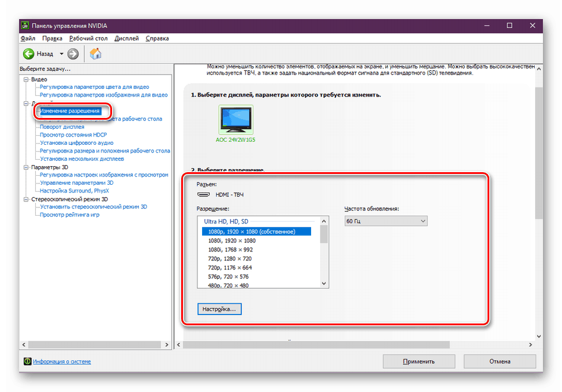Screen dimensions: 562x392
Task: Collapse the Параметры 3D tree node
Action: 26,167
